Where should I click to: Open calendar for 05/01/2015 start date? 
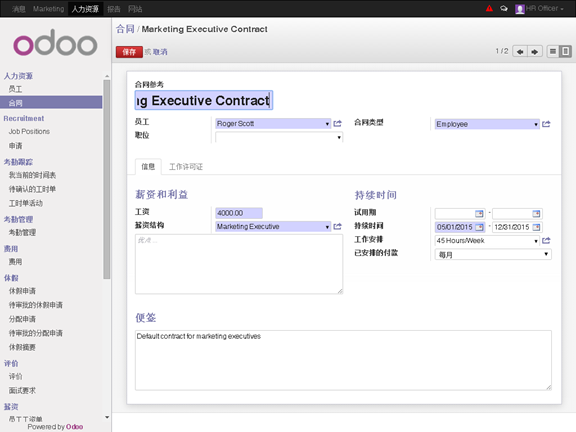coord(479,227)
